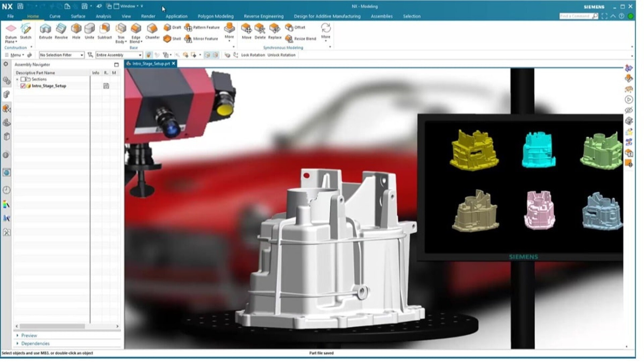Apply Edge Blend tool
Image resolution: width=644 pixels, height=362 pixels.
pyautogui.click(x=136, y=33)
